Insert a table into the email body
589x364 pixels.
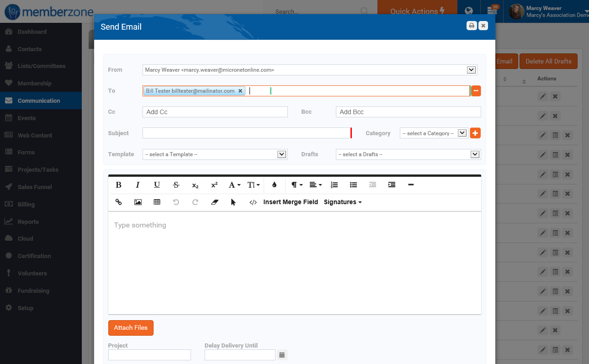point(157,202)
